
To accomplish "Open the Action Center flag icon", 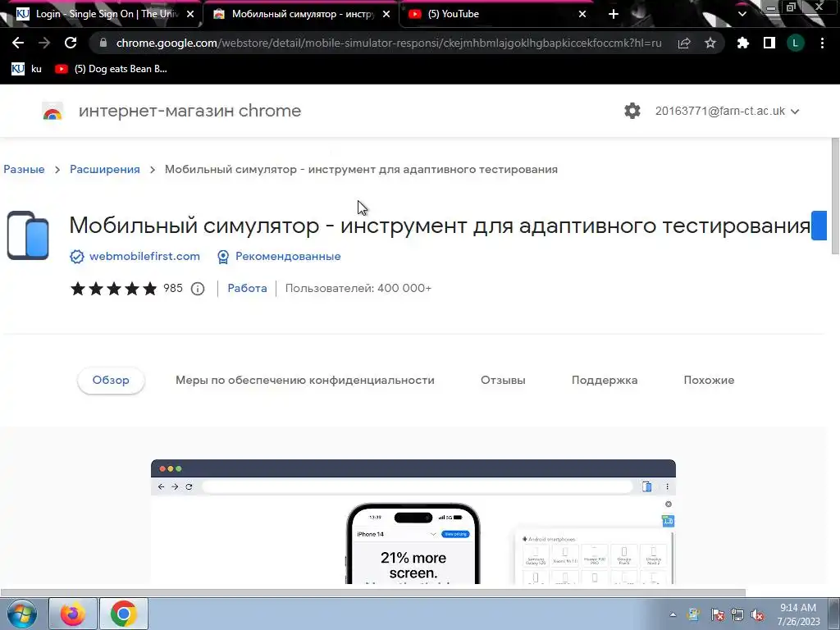I will click(717, 615).
